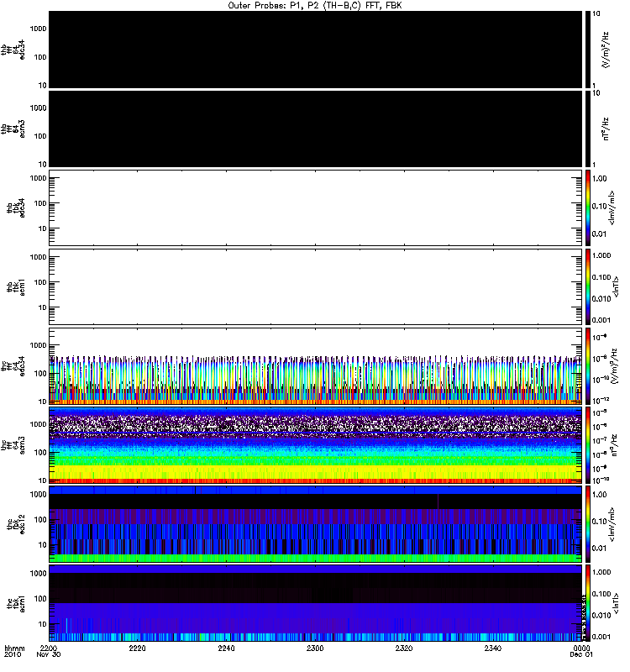Click the "Nov 30" date label
Image resolution: width=630 pixels, height=672 pixels.
(49, 654)
